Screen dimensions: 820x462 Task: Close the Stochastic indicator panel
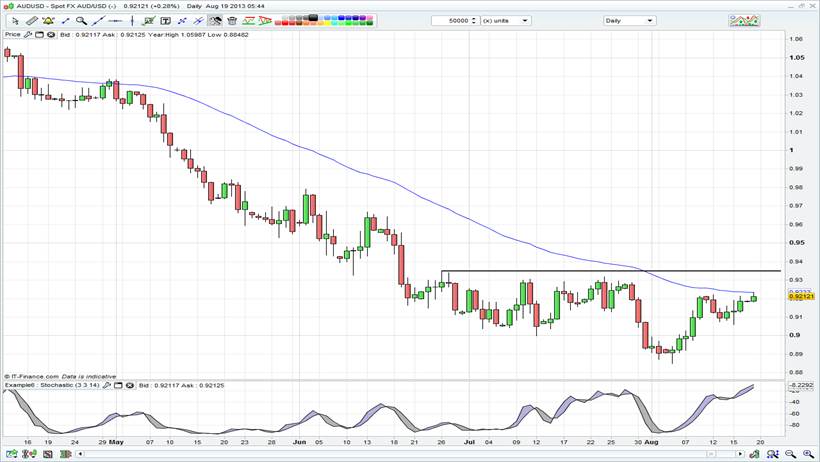tap(129, 384)
